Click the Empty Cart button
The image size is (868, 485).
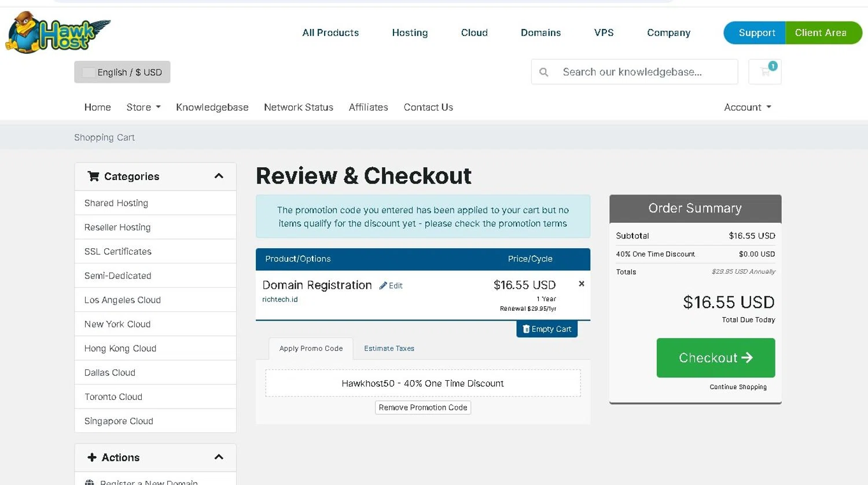tap(547, 329)
